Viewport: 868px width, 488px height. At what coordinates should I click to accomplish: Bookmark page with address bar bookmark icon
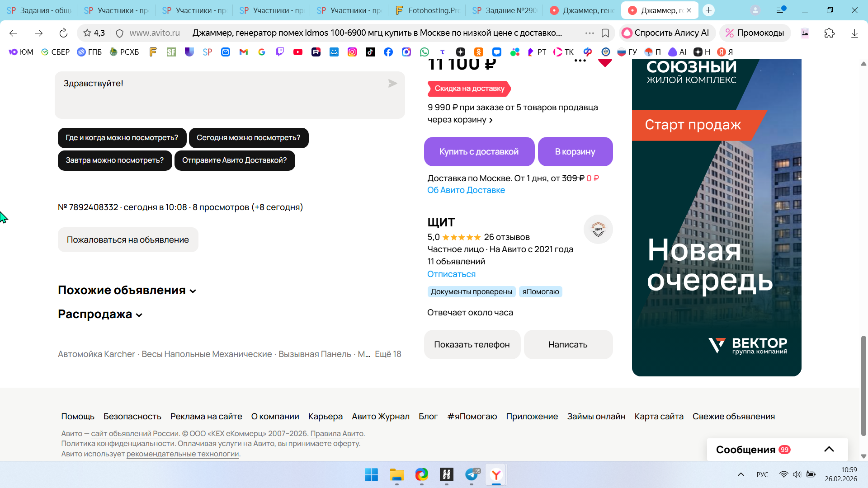605,33
